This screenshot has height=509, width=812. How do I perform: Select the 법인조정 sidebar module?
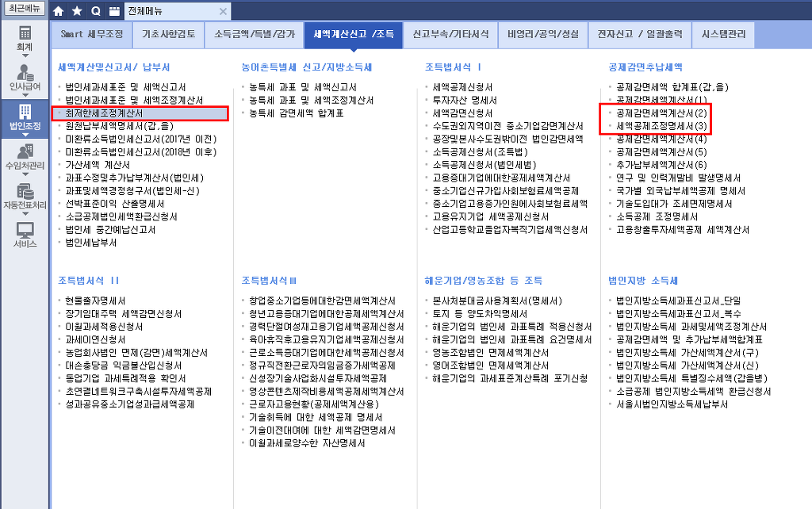[25, 117]
